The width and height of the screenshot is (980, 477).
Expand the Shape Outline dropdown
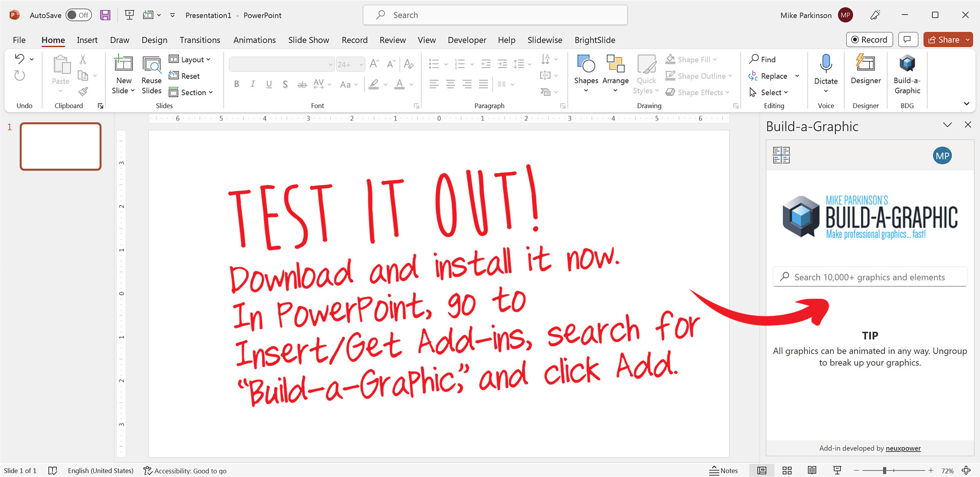(731, 76)
